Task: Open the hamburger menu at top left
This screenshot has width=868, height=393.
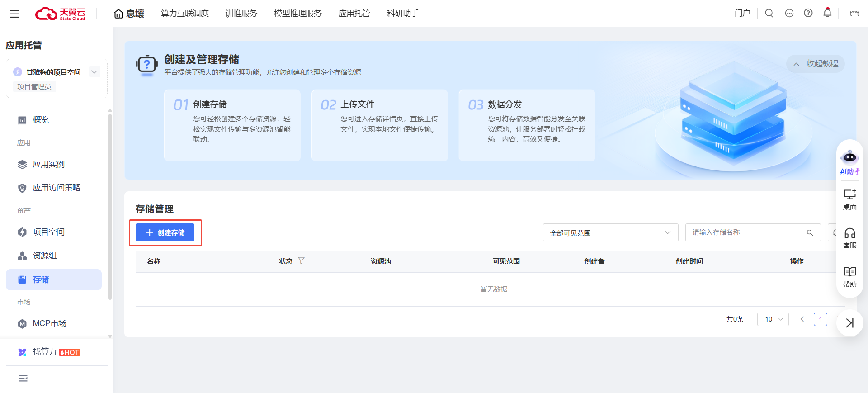Action: pyautogui.click(x=15, y=14)
